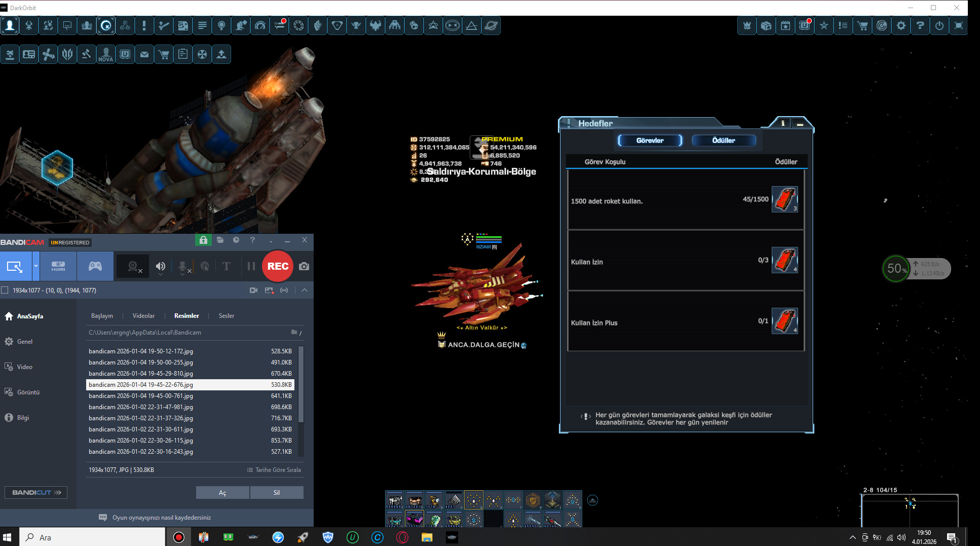Click the space station satellite icon
This screenshot has width=980, height=546.
pos(48,54)
